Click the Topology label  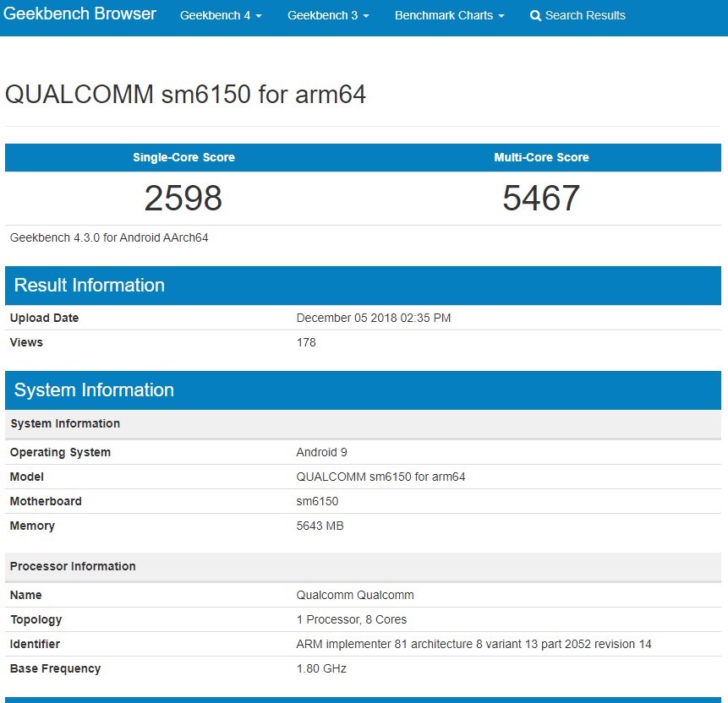click(x=36, y=619)
